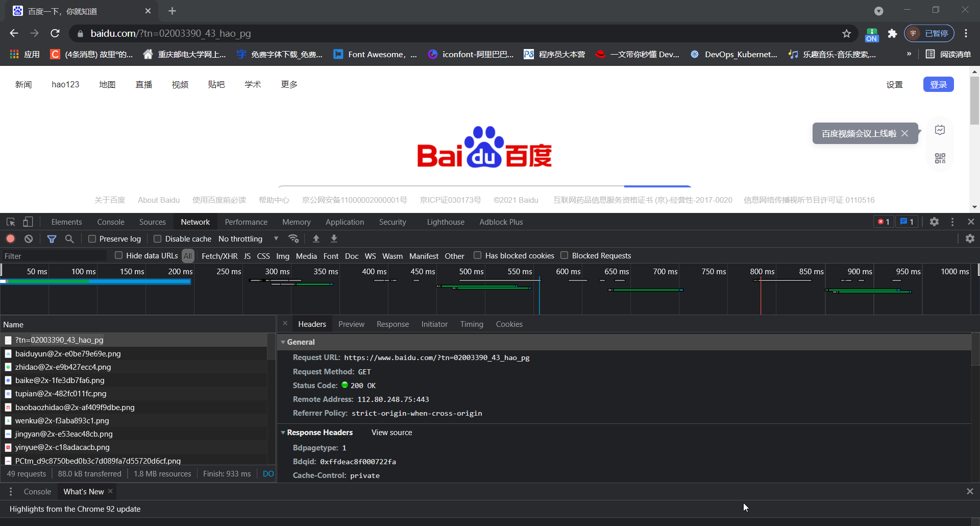Viewport: 980px width, 526px height.
Task: Enable the Disable cache checkbox
Action: [158, 238]
